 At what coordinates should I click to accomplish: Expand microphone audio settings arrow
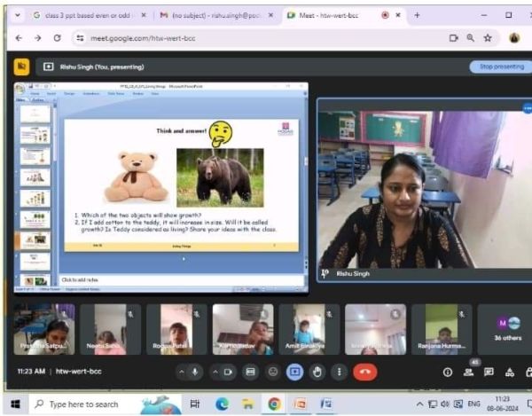tap(183, 372)
